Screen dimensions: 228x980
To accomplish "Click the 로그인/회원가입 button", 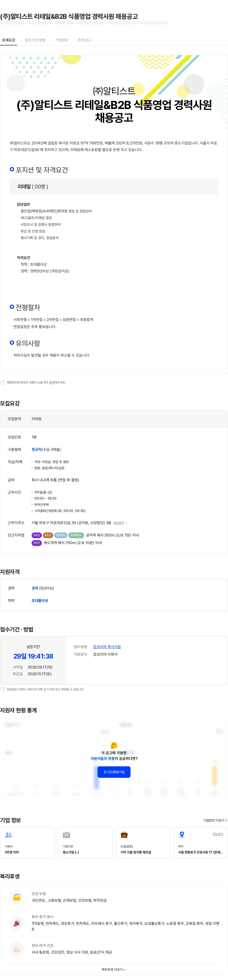I will (114, 772).
